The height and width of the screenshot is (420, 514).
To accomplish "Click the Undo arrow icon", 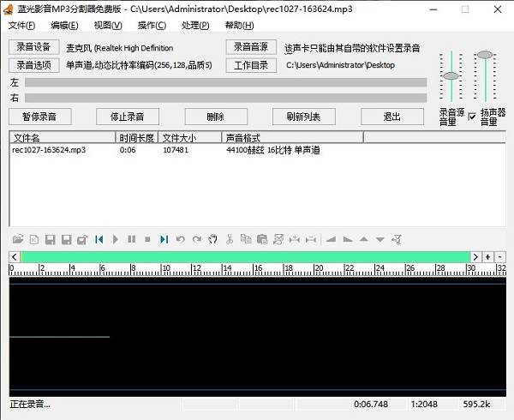I will tap(180, 239).
